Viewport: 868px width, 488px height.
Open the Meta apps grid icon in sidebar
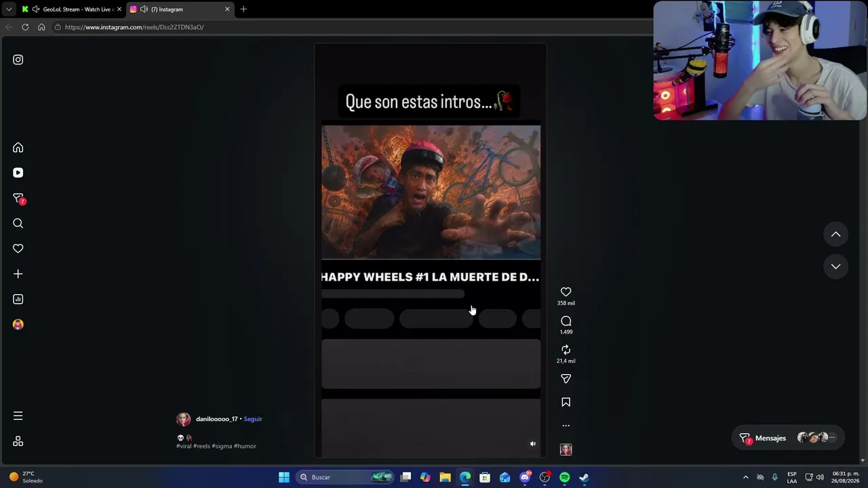click(18, 441)
